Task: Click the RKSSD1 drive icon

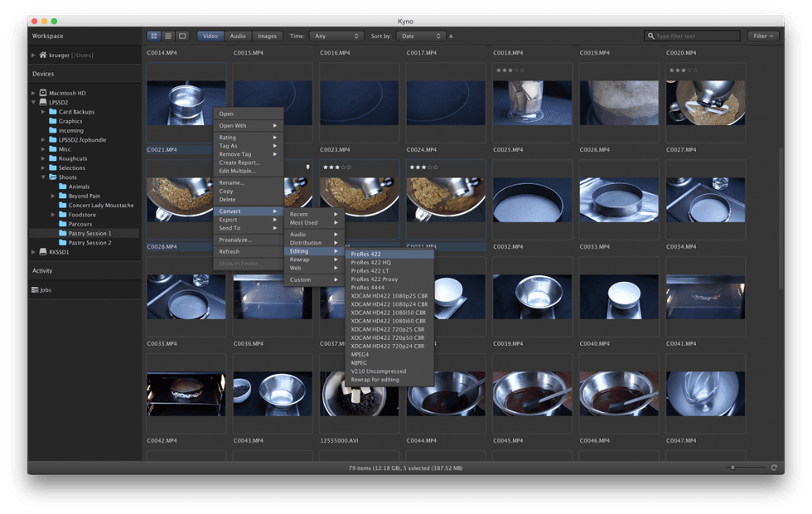Action: [x=43, y=252]
